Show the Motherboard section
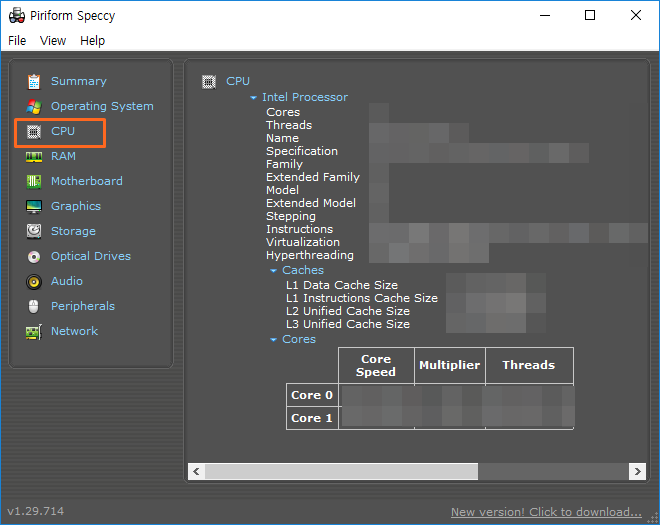The image size is (660, 525). pos(87,181)
